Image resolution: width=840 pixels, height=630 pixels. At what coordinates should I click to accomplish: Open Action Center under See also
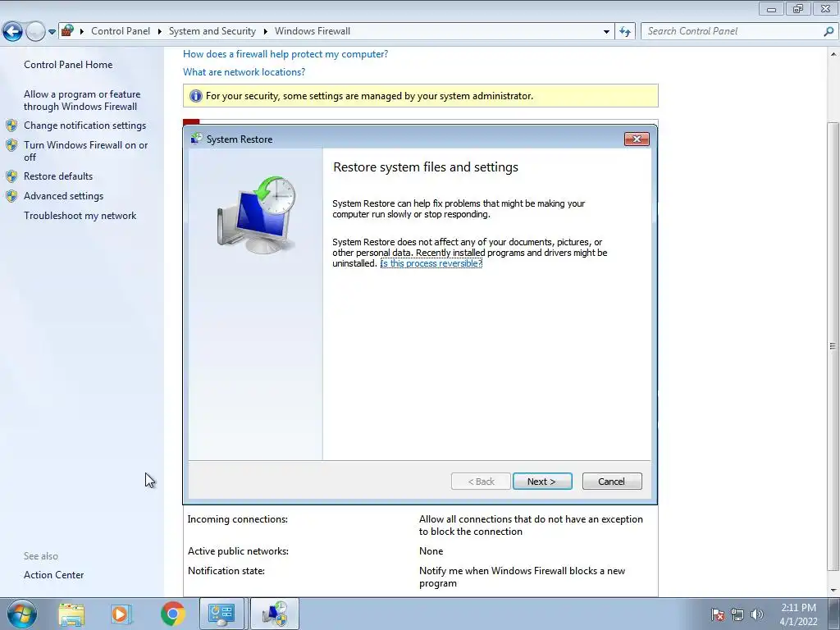[x=53, y=575]
